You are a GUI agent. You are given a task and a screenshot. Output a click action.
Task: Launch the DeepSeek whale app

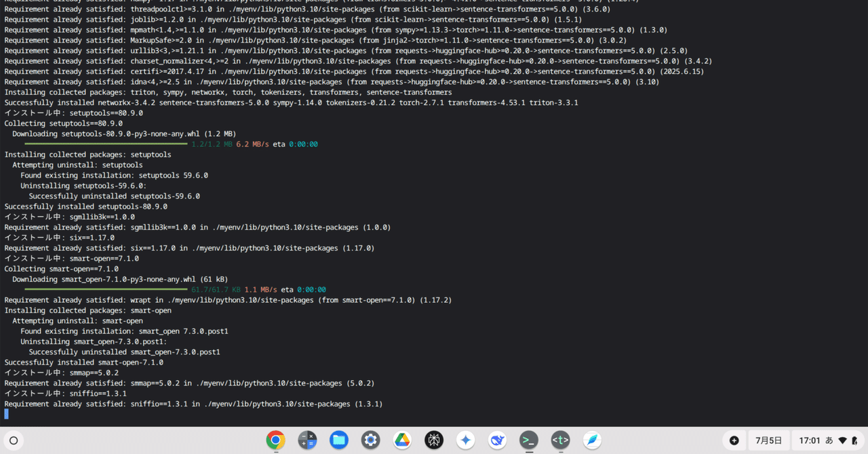point(497,440)
